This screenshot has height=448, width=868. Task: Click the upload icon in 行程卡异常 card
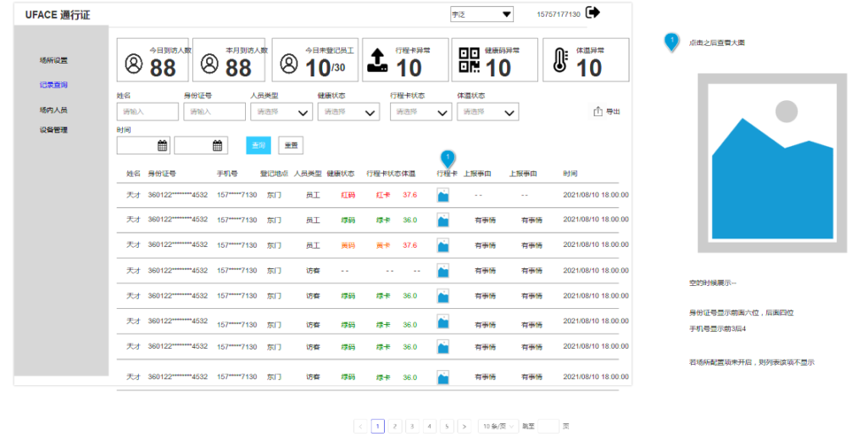pyautogui.click(x=377, y=61)
